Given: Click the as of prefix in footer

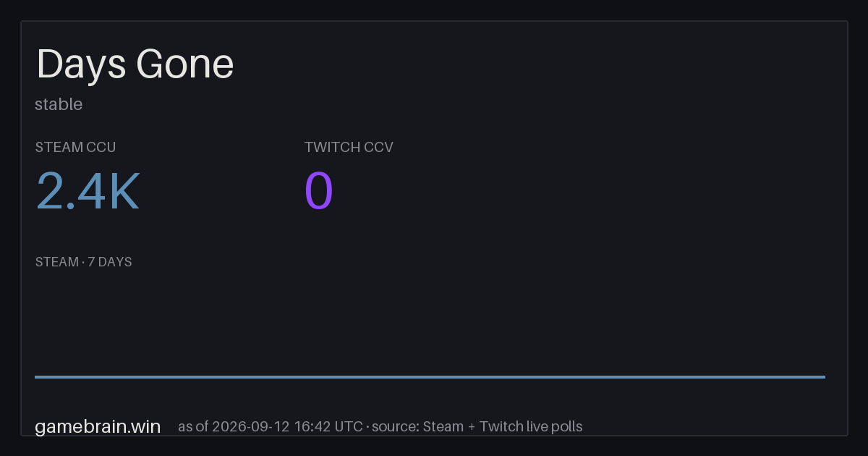Looking at the screenshot, I should coord(192,426).
